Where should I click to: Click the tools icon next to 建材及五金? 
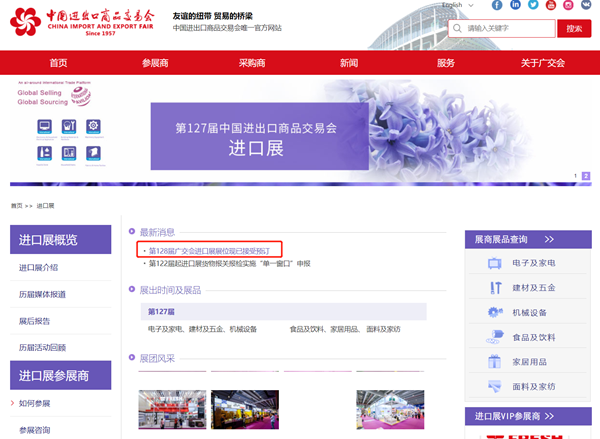[496, 288]
